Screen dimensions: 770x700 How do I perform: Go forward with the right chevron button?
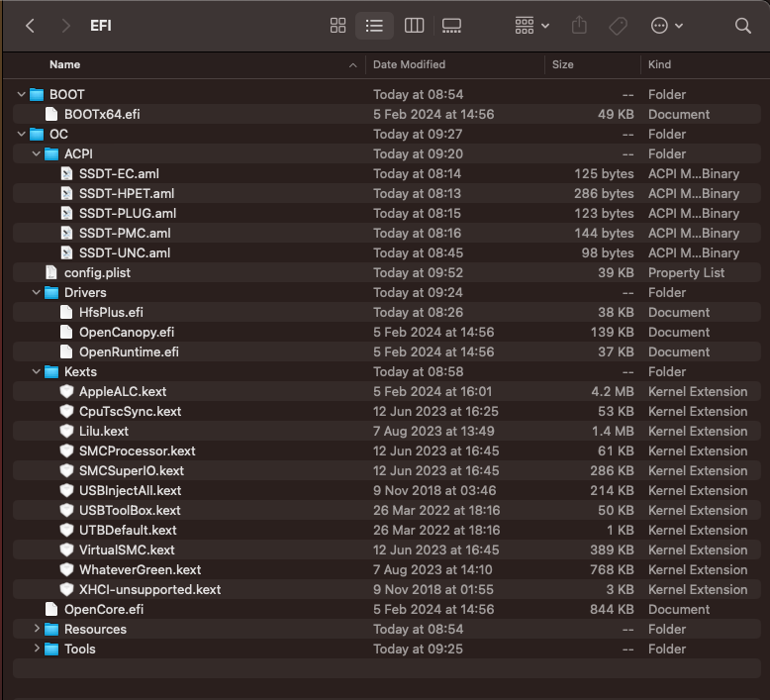(65, 26)
